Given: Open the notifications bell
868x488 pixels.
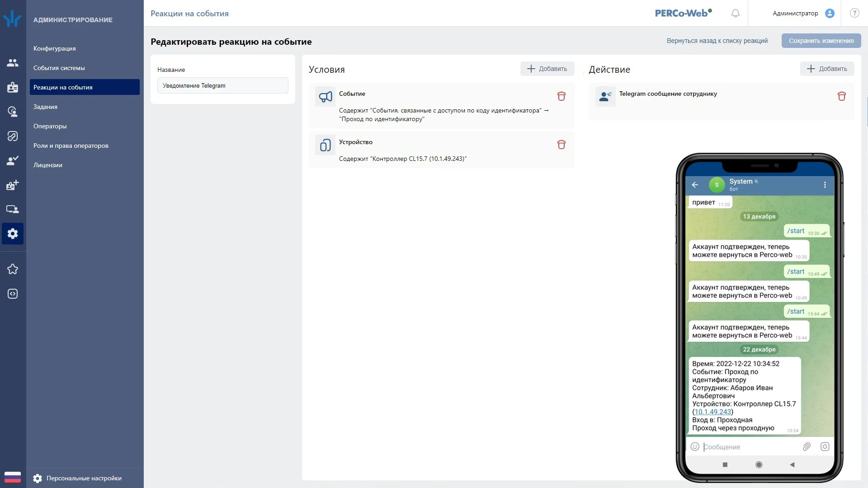Looking at the screenshot, I should tap(736, 13).
